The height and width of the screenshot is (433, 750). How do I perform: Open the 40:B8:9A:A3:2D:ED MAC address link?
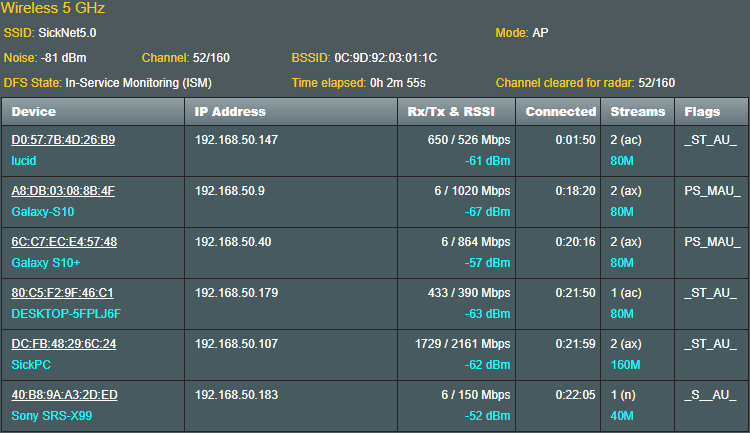(x=65, y=395)
